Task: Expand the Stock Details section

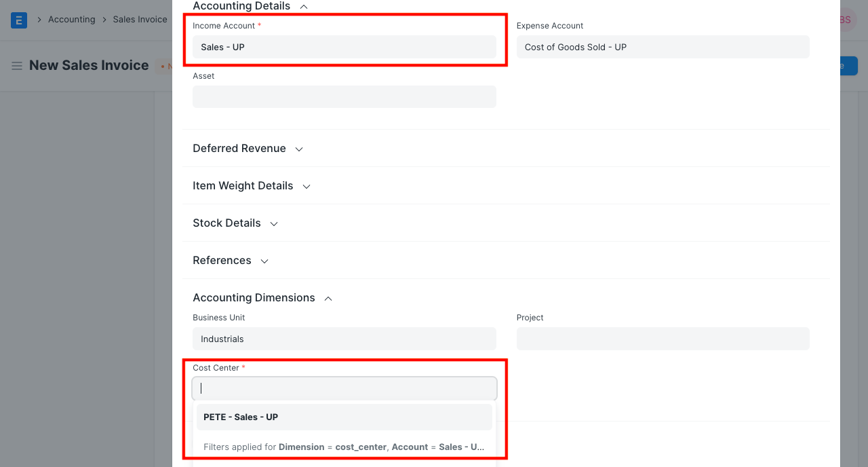Action: 273,223
